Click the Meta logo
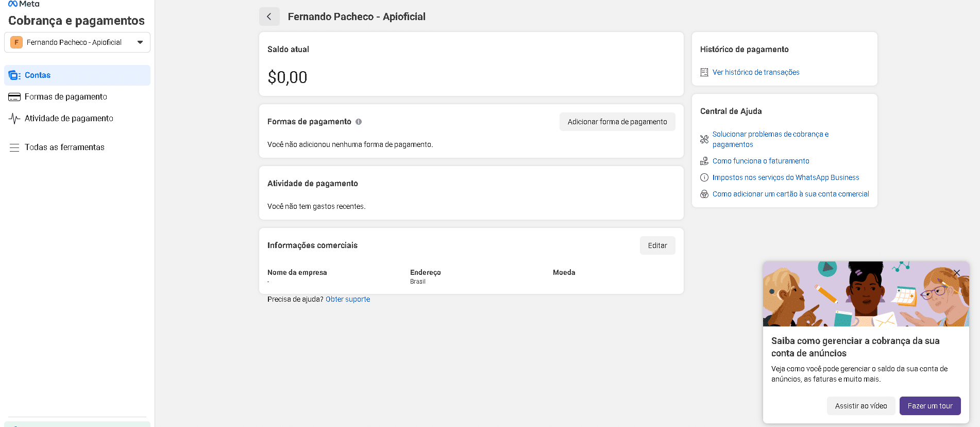The height and width of the screenshot is (427, 980). (x=24, y=4)
